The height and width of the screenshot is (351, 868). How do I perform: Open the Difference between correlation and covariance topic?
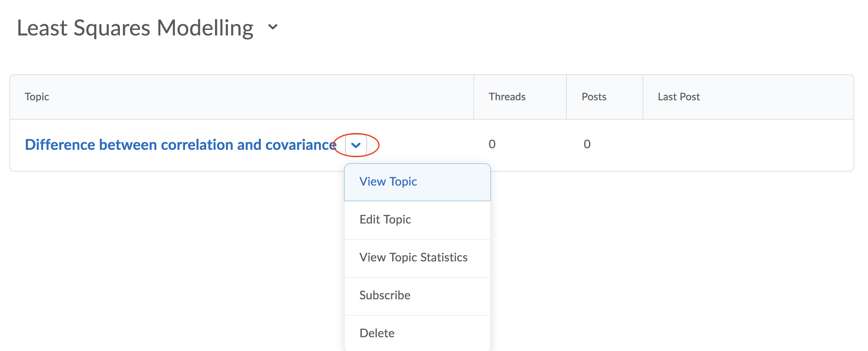click(x=181, y=145)
